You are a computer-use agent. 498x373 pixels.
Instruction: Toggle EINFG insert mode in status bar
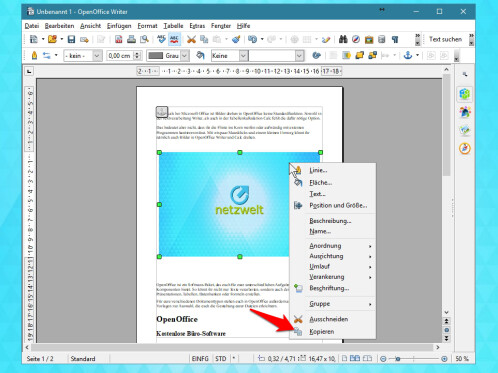(x=200, y=359)
